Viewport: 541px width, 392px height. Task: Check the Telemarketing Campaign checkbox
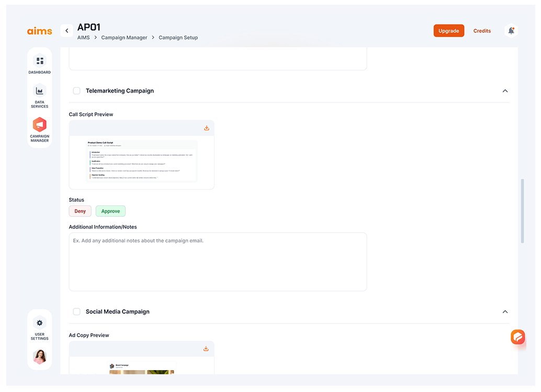point(76,91)
